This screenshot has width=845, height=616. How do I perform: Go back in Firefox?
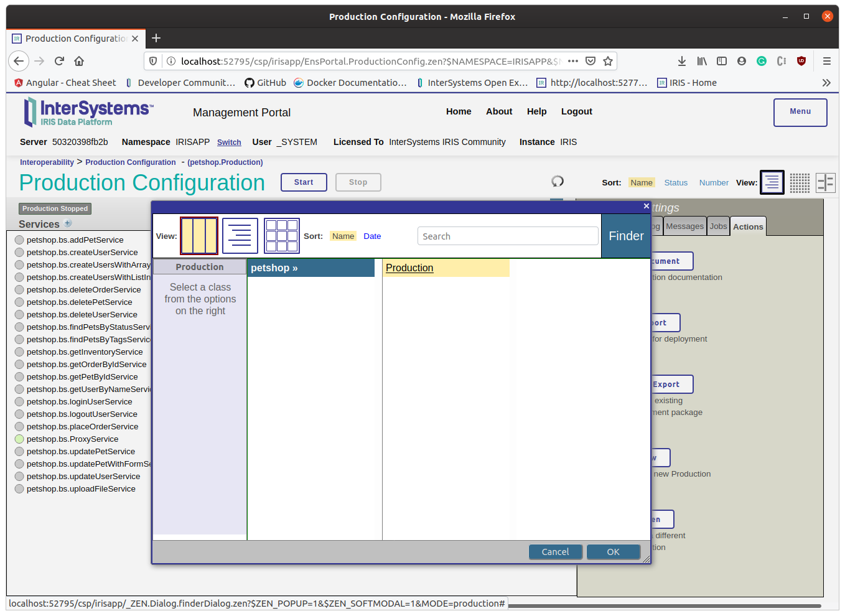click(x=19, y=61)
